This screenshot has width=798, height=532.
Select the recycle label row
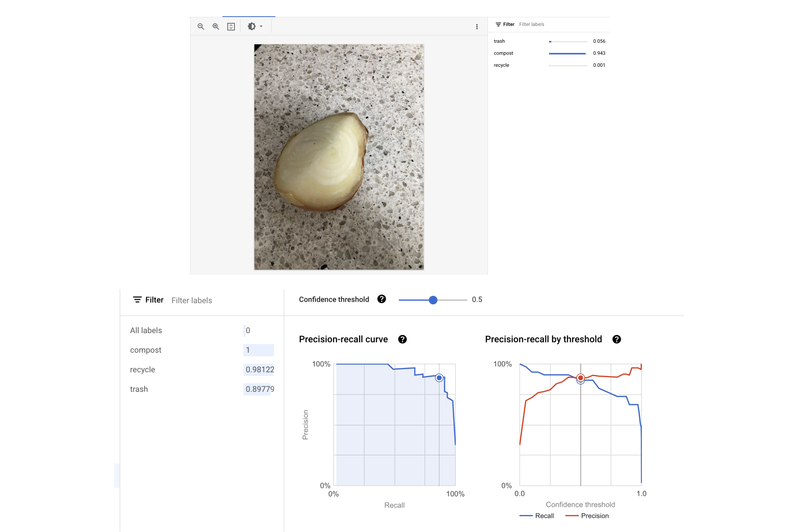(143, 370)
